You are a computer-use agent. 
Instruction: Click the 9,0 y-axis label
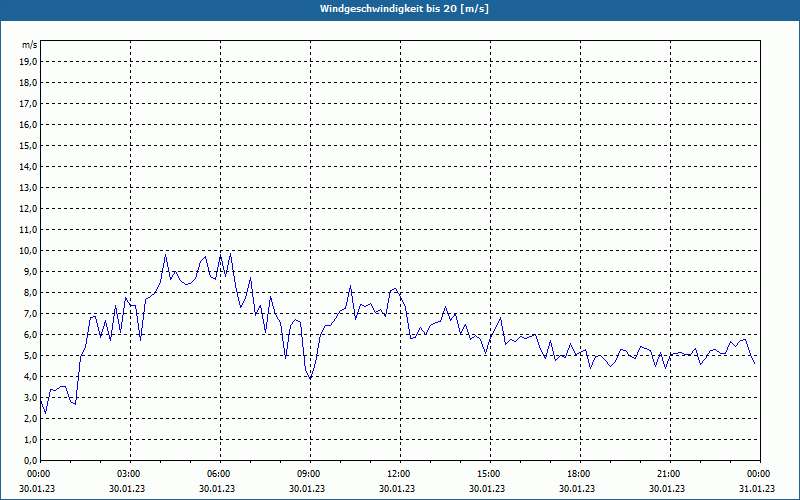coord(30,271)
